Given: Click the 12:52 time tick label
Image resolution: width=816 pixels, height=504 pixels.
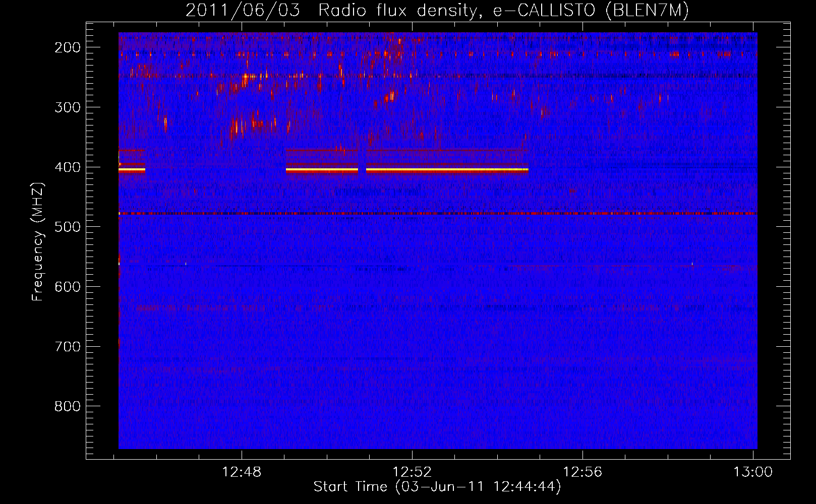Looking at the screenshot, I should pyautogui.click(x=412, y=472).
